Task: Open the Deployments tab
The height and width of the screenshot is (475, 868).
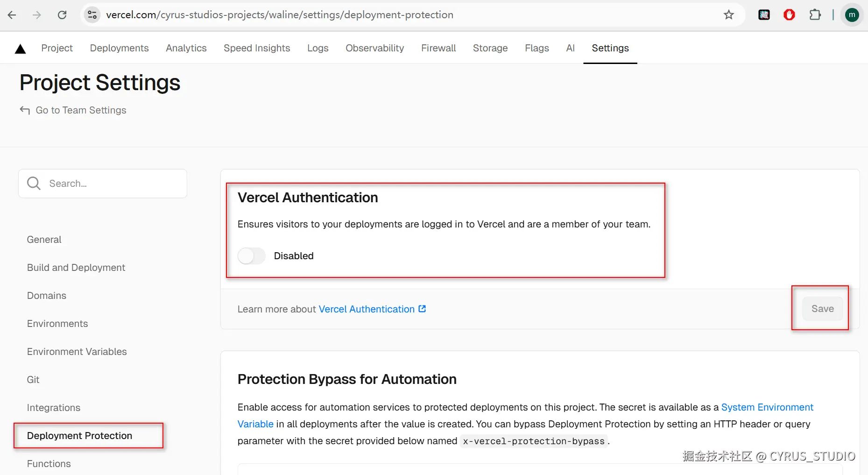Action: (x=120, y=48)
